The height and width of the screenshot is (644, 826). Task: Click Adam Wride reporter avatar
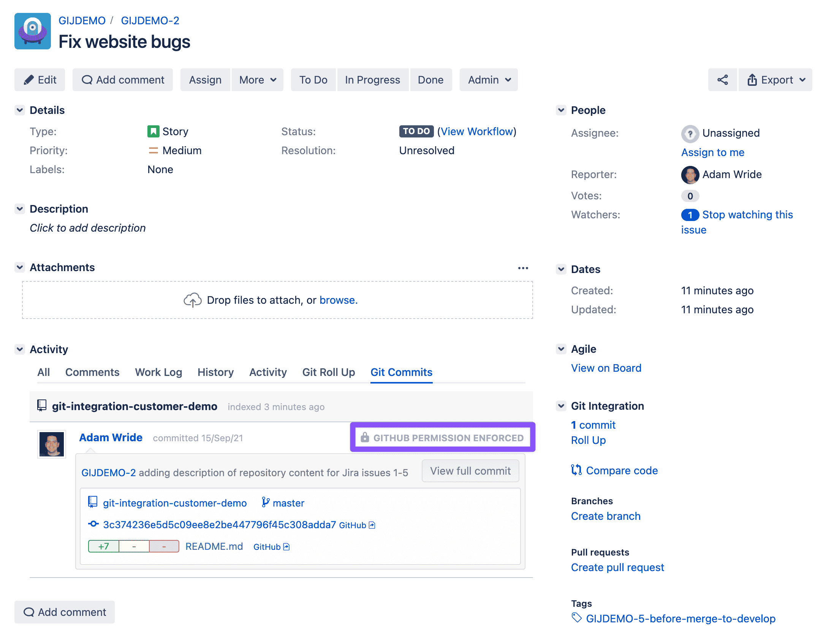click(690, 175)
